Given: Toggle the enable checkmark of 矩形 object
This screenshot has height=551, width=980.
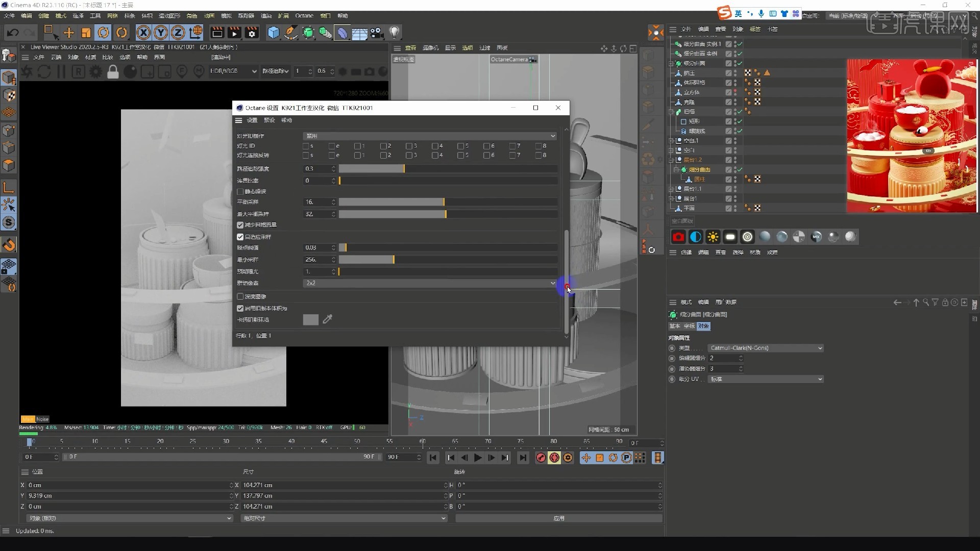Looking at the screenshot, I should point(740,121).
